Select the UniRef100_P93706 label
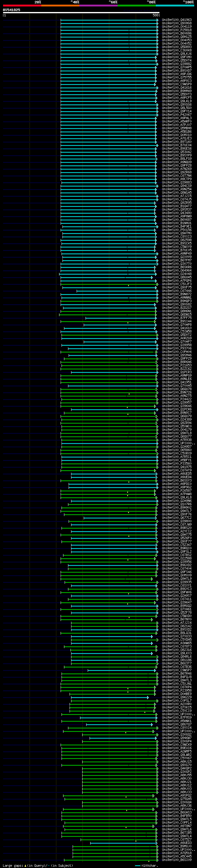 [176, 349]
